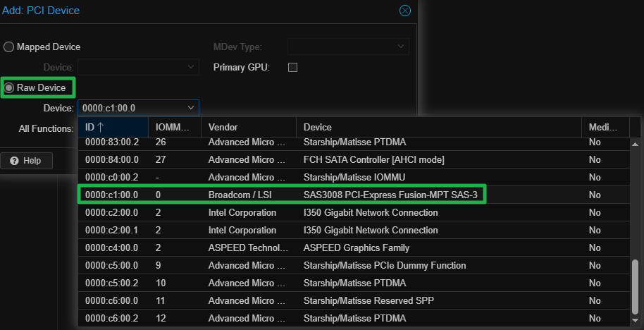The height and width of the screenshot is (330, 644).
Task: Click the Device column header
Action: point(437,128)
